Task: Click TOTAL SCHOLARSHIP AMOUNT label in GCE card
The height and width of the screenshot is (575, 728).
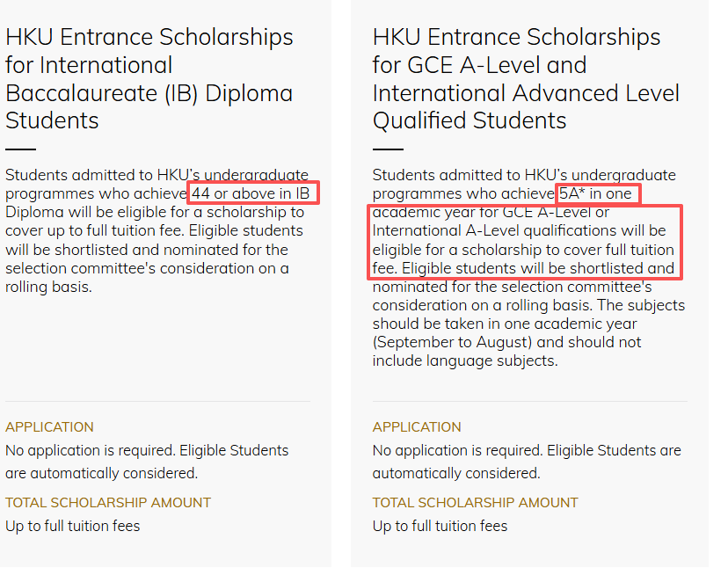Action: [476, 503]
